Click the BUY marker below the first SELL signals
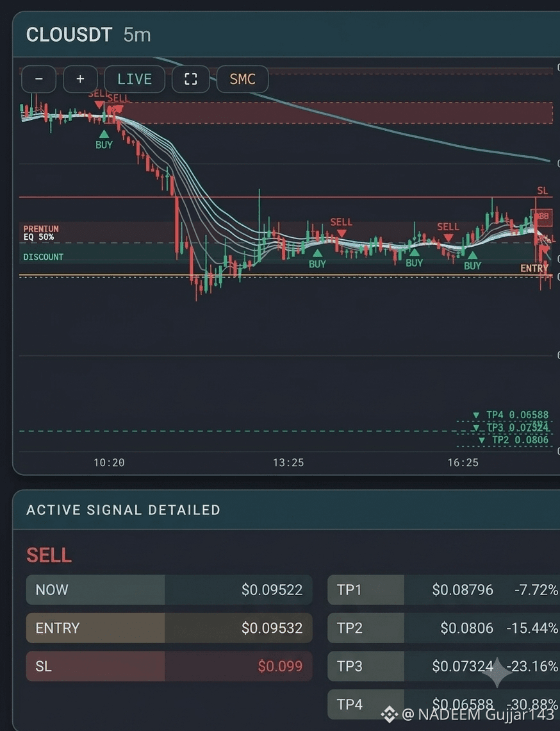This screenshot has height=731, width=560. point(104,141)
